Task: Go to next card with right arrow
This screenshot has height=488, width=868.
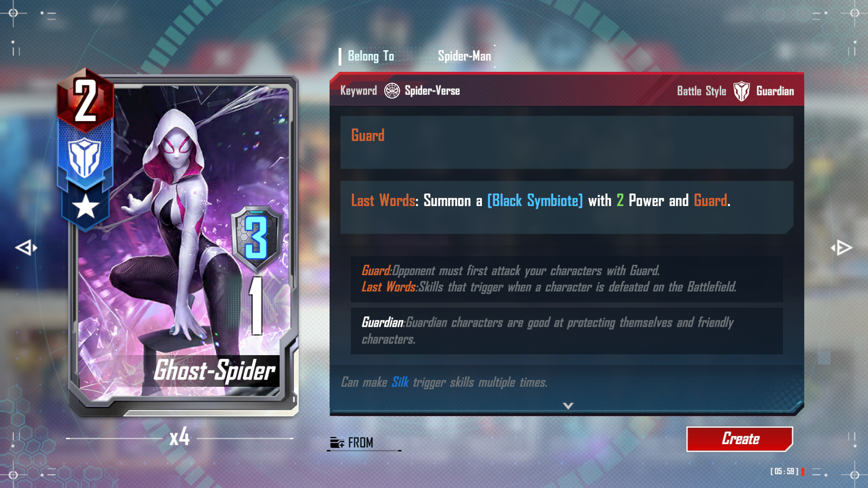Action: pyautogui.click(x=842, y=248)
